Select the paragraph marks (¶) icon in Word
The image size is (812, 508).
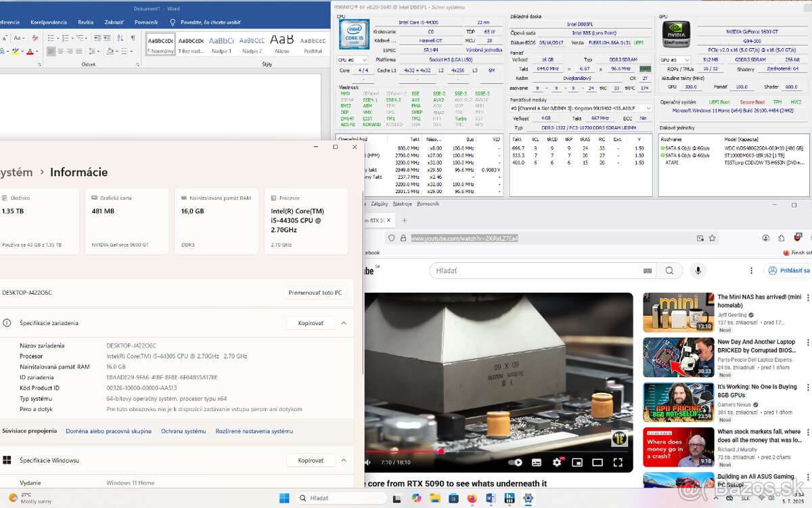click(x=133, y=37)
